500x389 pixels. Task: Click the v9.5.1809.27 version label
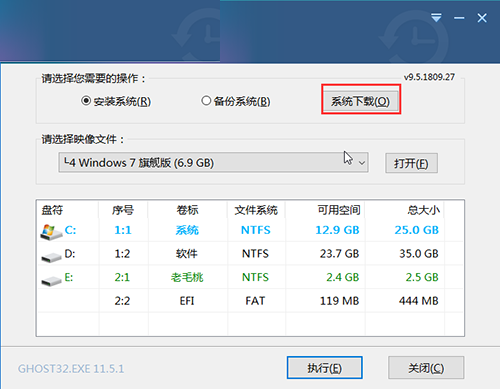point(429,77)
